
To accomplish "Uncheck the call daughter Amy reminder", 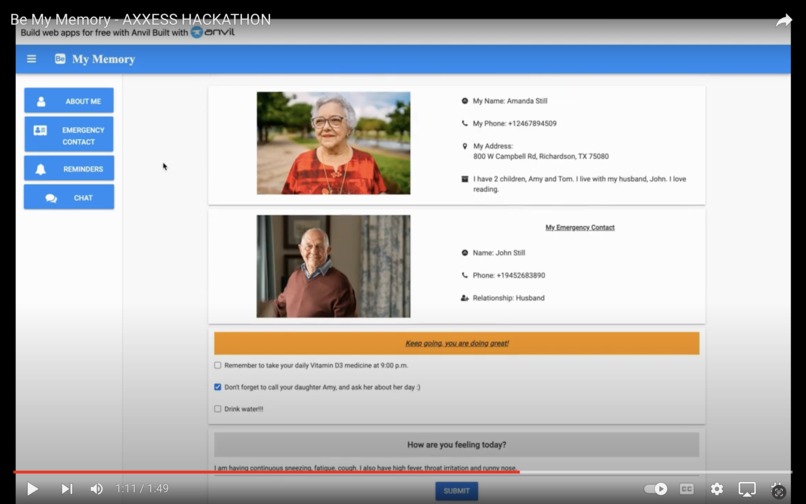I will [217, 387].
